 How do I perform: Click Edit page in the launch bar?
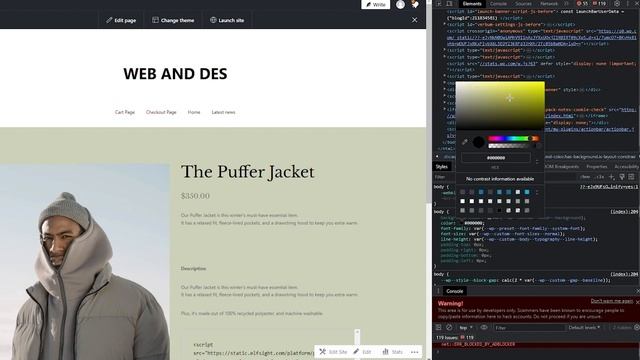(121, 20)
